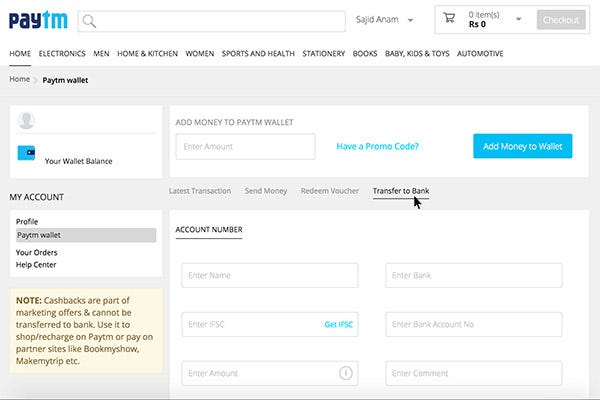Image resolution: width=600 pixels, height=400 pixels.
Task: Focus the Enter Bank Account No field
Action: click(x=474, y=324)
